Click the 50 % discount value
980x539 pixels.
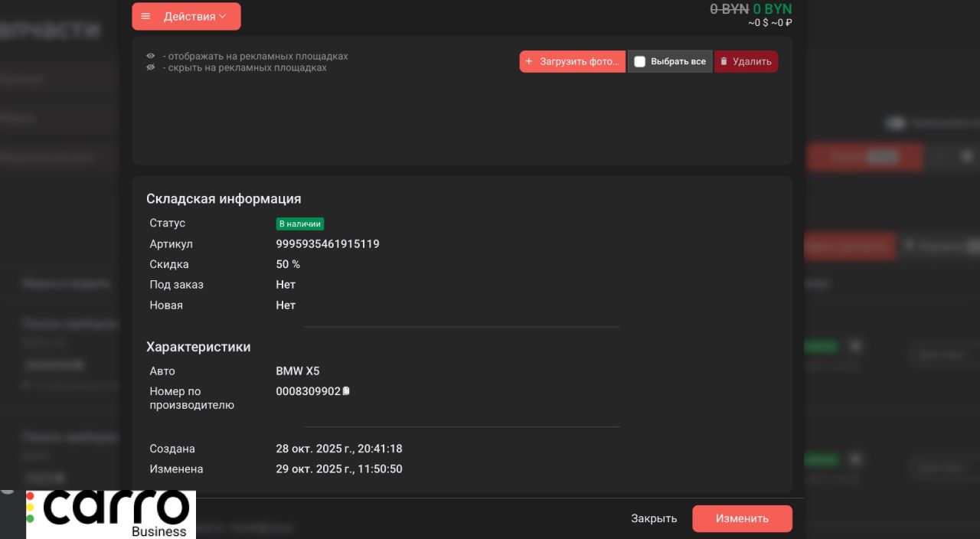[x=288, y=264]
